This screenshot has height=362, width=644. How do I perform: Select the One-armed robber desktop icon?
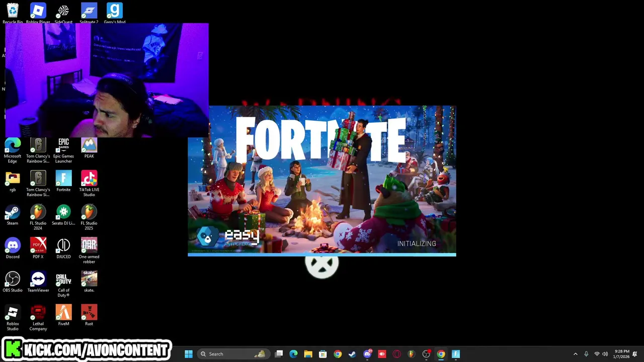pos(89,251)
